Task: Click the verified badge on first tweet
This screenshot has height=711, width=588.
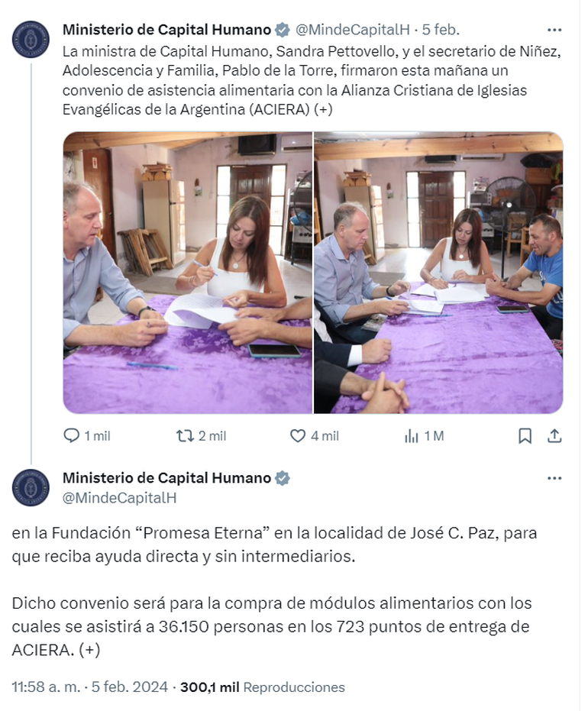Action: [x=283, y=30]
